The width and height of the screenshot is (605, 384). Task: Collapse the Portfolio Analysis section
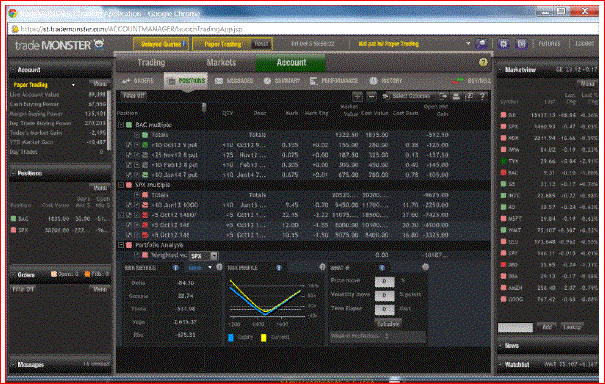click(121, 245)
